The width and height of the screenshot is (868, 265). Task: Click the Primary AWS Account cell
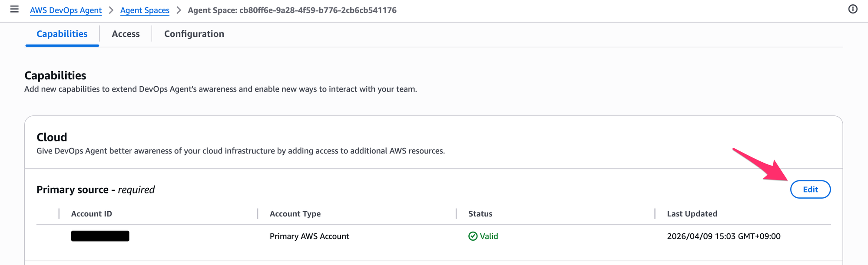click(309, 236)
